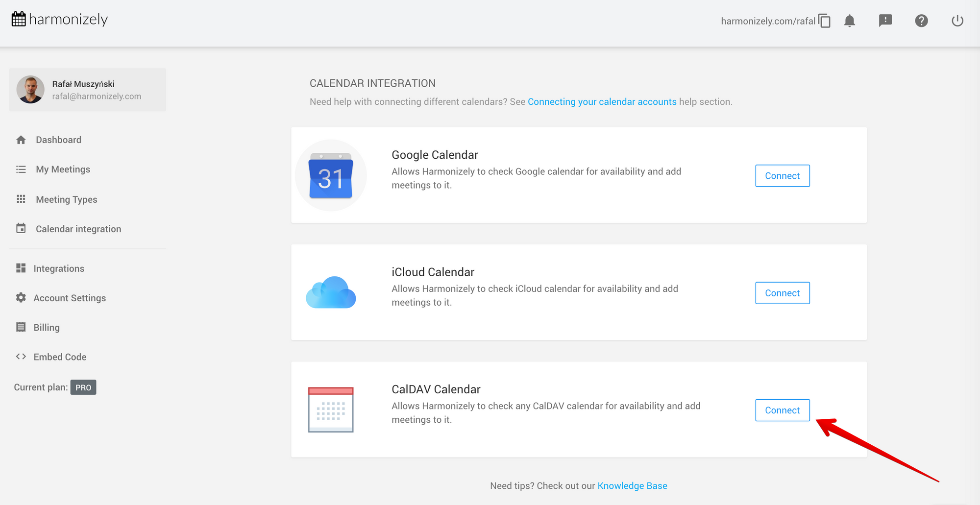The image size is (980, 505).
Task: Click the Calendar integration sidebar icon
Action: pyautogui.click(x=21, y=228)
